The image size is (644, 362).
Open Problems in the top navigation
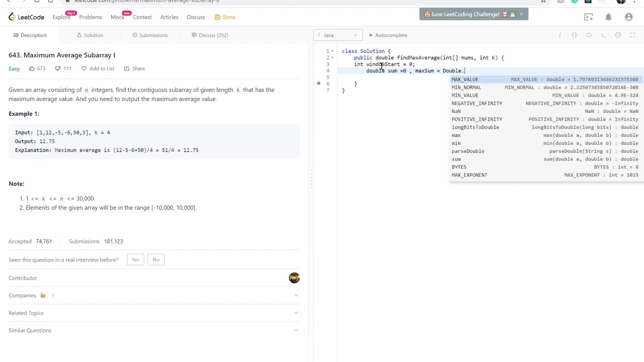[91, 17]
